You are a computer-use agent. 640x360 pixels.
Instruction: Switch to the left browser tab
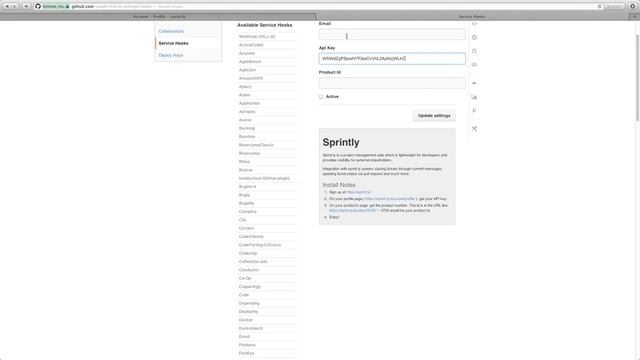[158, 17]
